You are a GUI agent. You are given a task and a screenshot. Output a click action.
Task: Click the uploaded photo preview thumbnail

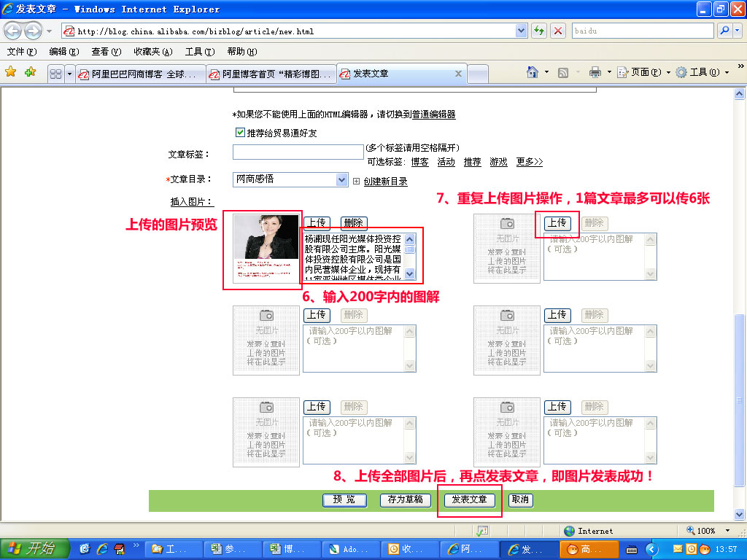click(x=266, y=248)
